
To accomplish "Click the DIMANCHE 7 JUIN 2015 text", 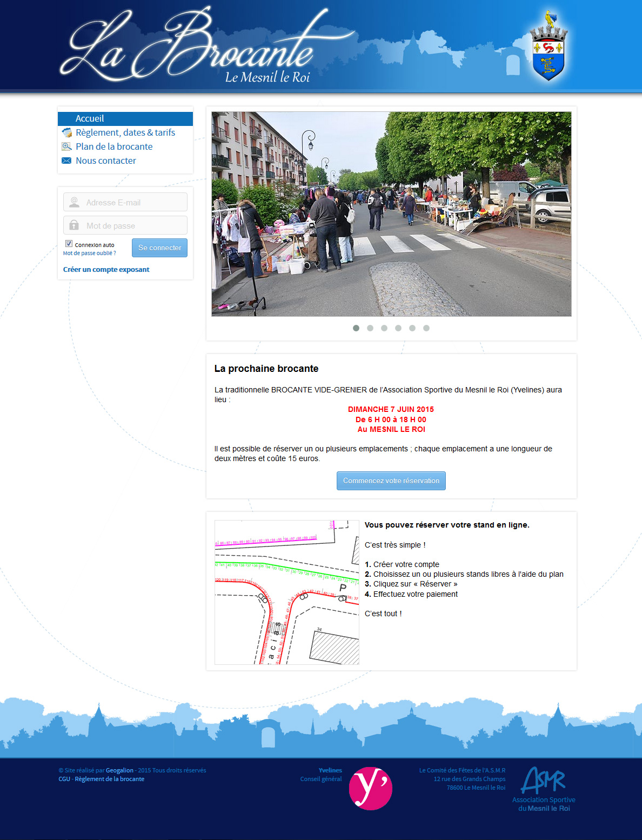I will pyautogui.click(x=391, y=409).
